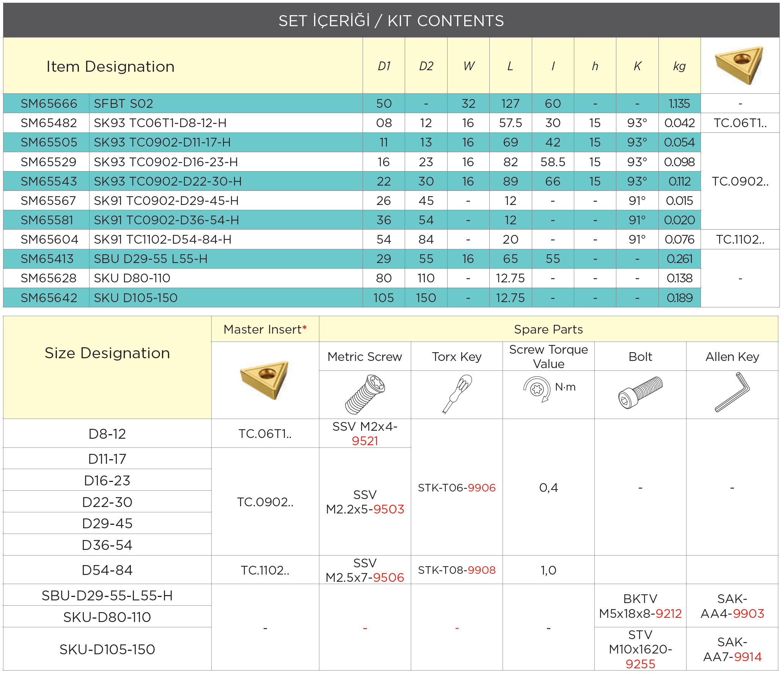784x674 pixels.
Task: Select the STK-T08-9908 key code
Action: pyautogui.click(x=457, y=570)
